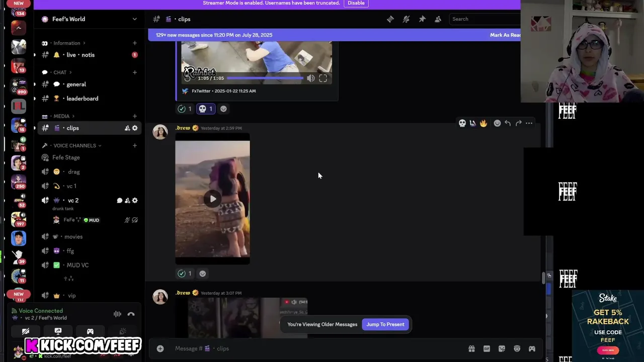Add reaction to the FxTwitter message

(223, 109)
